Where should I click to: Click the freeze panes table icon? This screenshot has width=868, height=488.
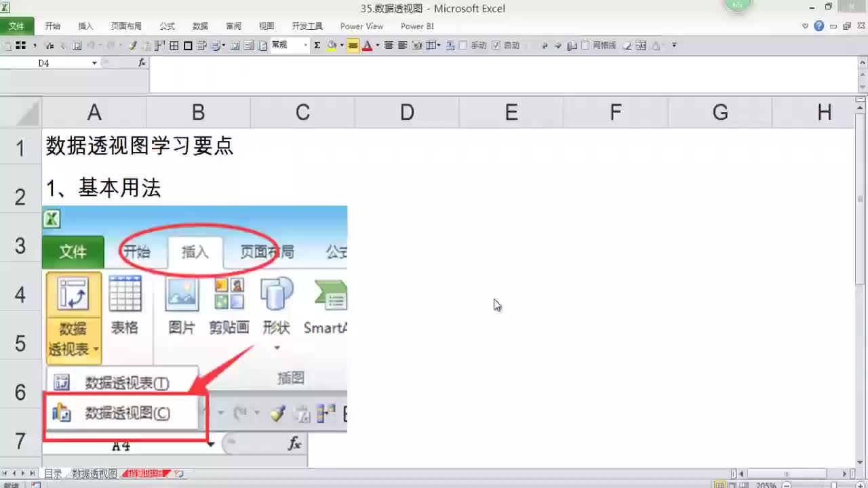[x=429, y=45]
